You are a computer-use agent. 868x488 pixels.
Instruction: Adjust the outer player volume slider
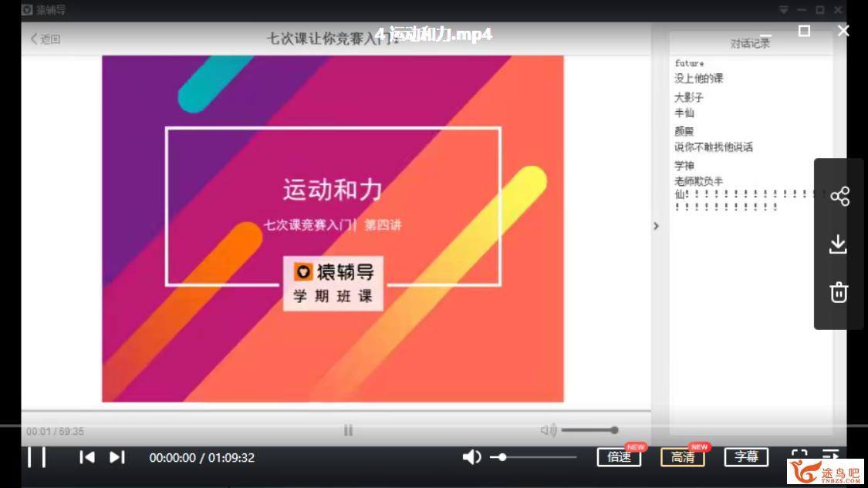point(533,457)
